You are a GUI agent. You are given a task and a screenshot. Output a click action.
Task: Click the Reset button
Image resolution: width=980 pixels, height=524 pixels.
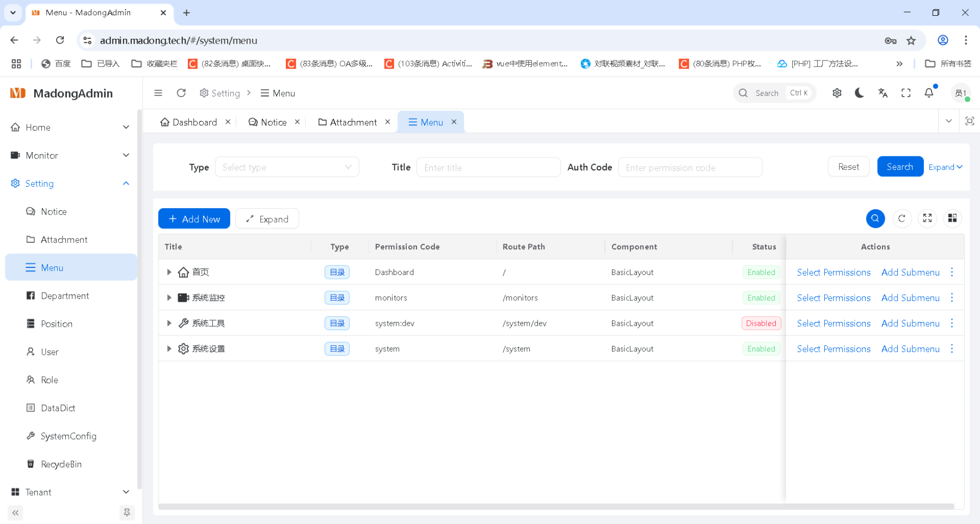point(848,167)
